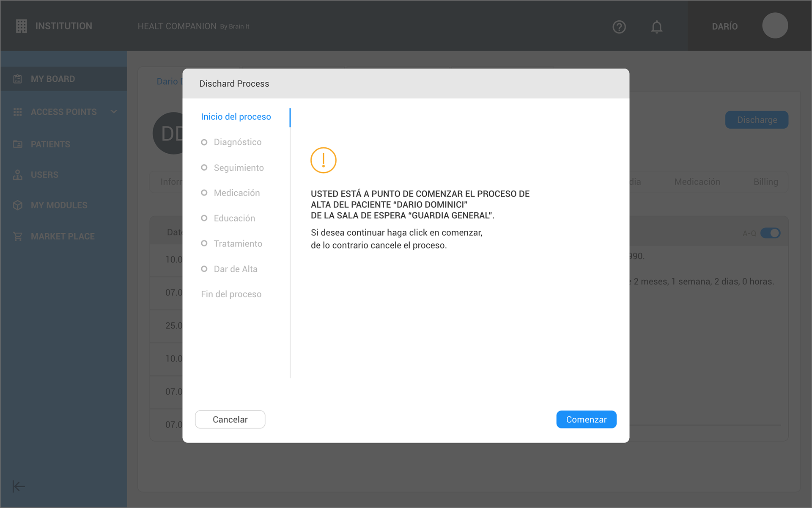Click the Users sidebar icon

pos(18,175)
